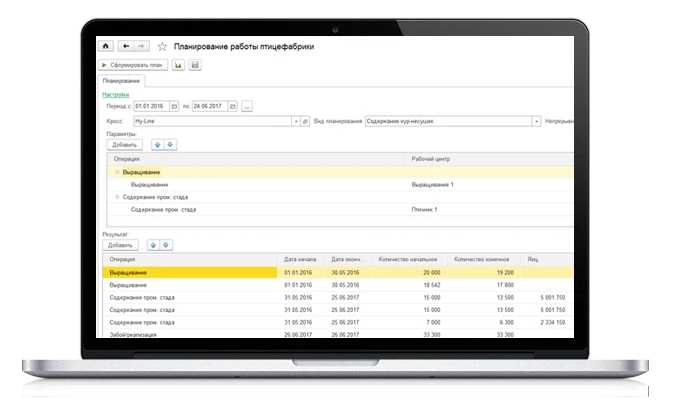
Task: Go forward with the right arrow button
Action: [x=141, y=46]
